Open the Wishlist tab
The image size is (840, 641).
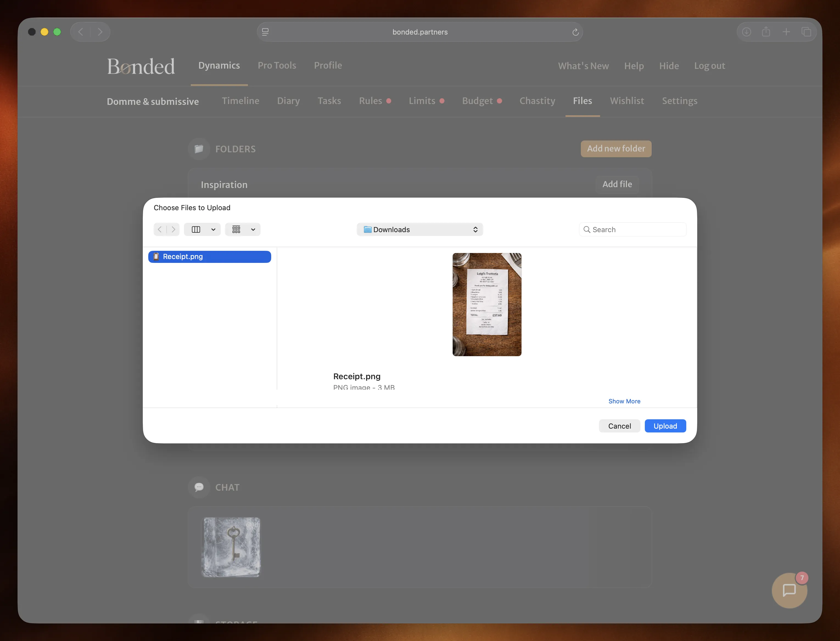click(627, 101)
